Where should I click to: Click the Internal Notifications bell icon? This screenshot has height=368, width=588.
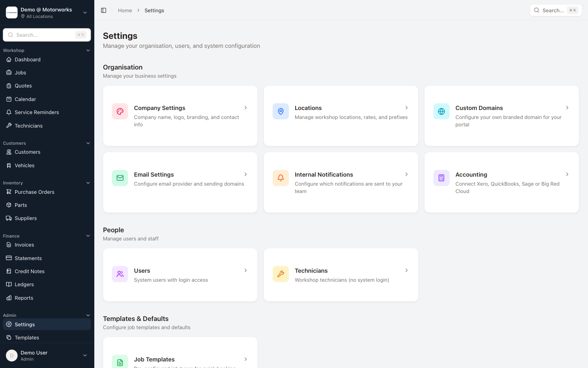281,178
